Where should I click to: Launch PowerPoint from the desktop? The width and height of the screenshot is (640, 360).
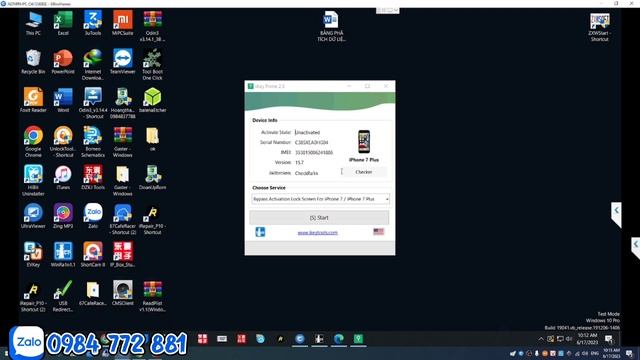63,62
